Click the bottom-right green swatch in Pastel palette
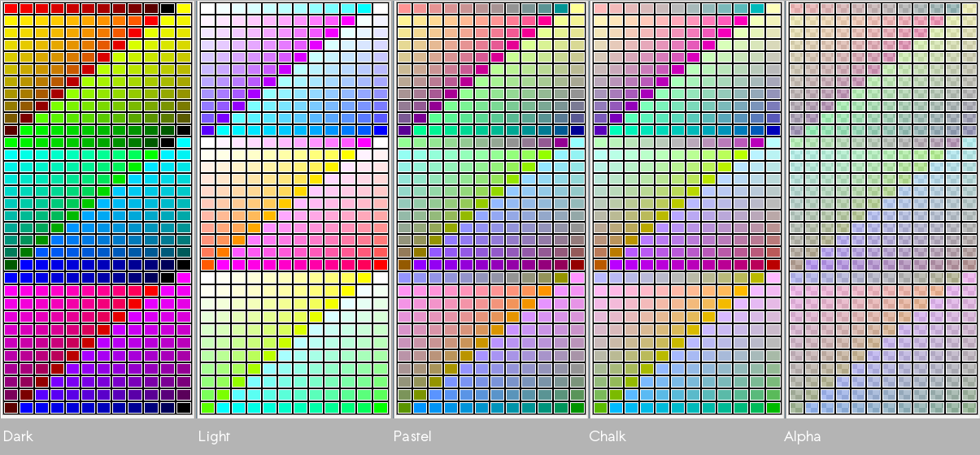Screen dimensions: 980x455 coord(577,408)
